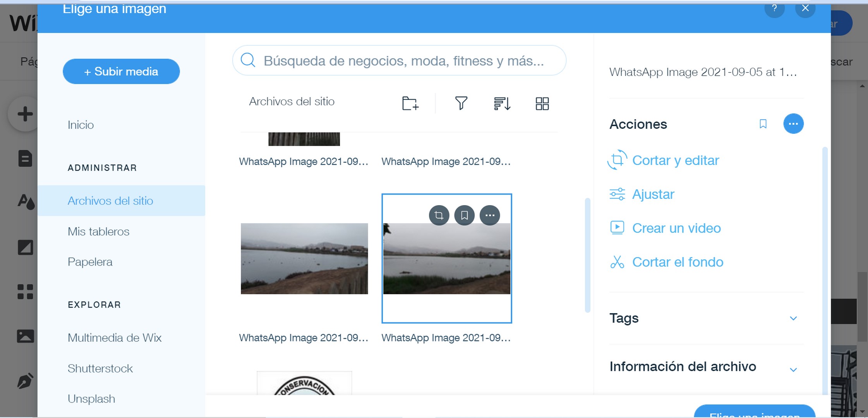
Task: Click the new folder icon
Action: pyautogui.click(x=410, y=103)
